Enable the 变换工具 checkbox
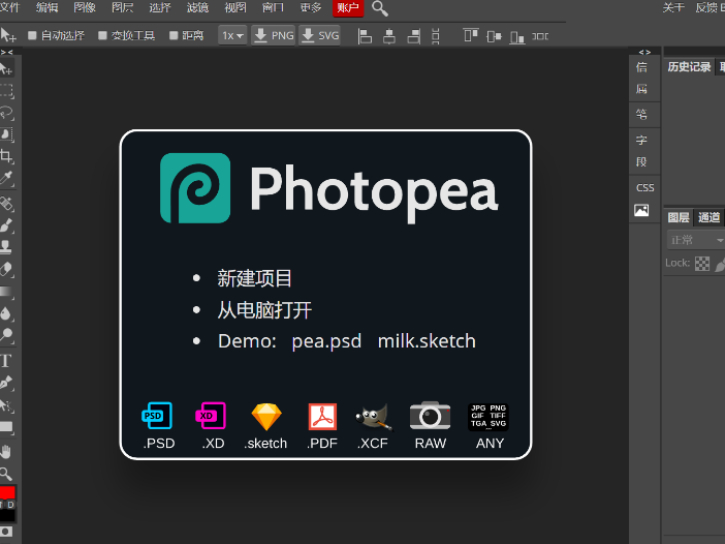725x544 pixels. pos(103,36)
